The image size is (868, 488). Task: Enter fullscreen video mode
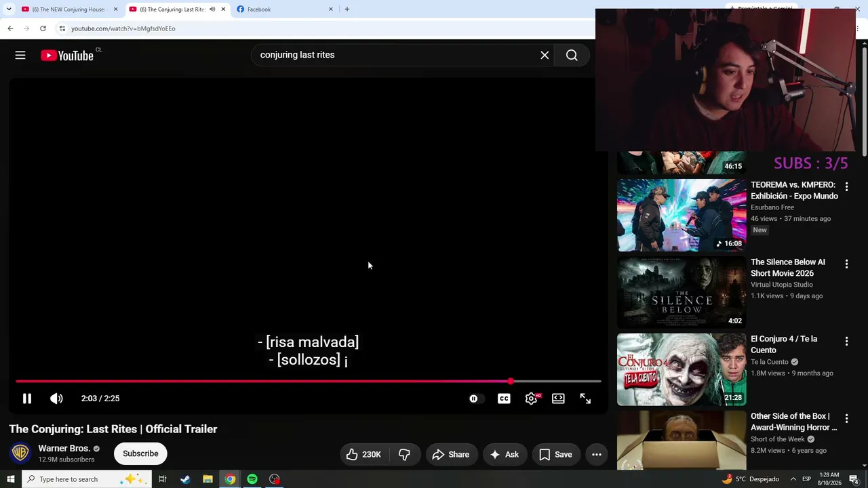585,399
